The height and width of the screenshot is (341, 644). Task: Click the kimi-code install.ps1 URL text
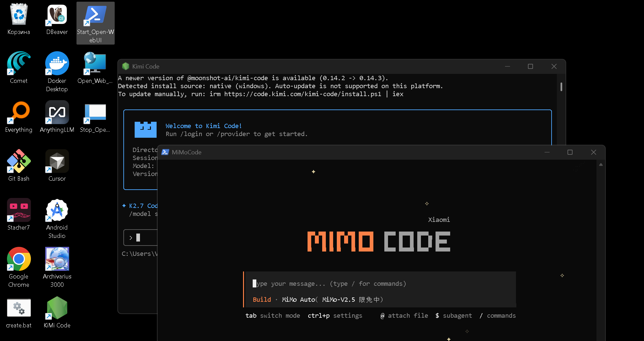tap(303, 94)
